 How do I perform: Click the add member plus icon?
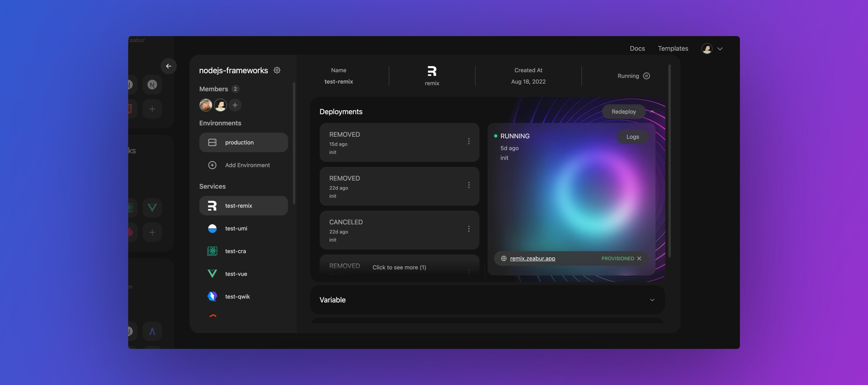click(x=235, y=105)
